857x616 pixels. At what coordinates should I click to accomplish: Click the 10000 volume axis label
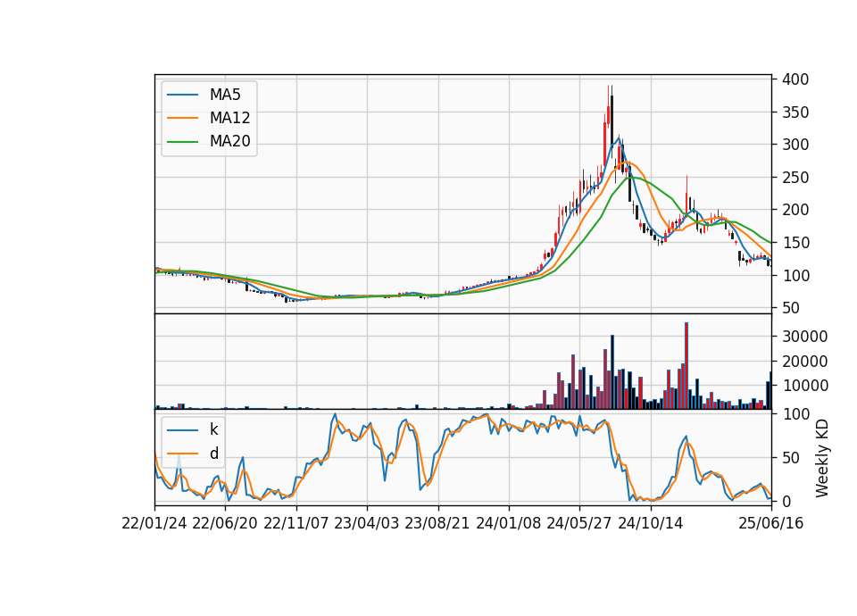click(804, 386)
